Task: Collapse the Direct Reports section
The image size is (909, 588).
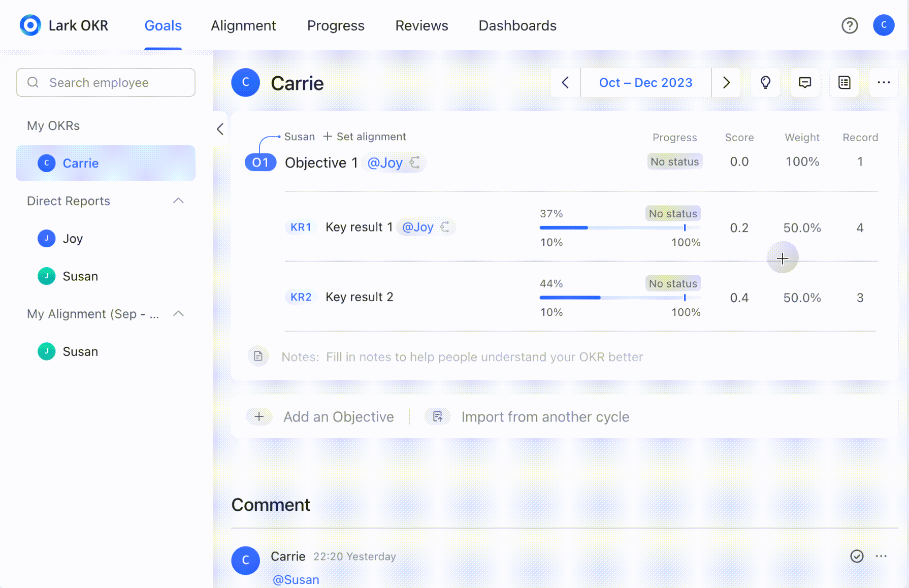Action: point(178,201)
